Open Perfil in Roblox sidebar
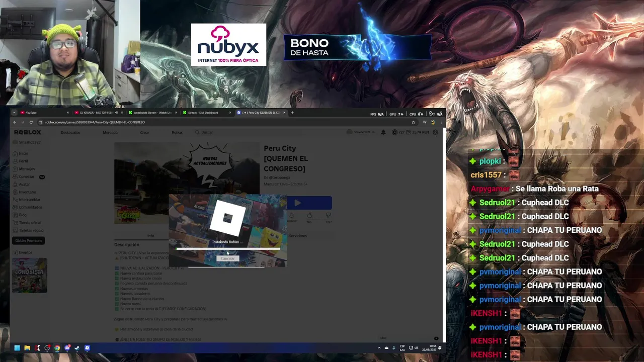644x362 pixels. click(x=21, y=161)
